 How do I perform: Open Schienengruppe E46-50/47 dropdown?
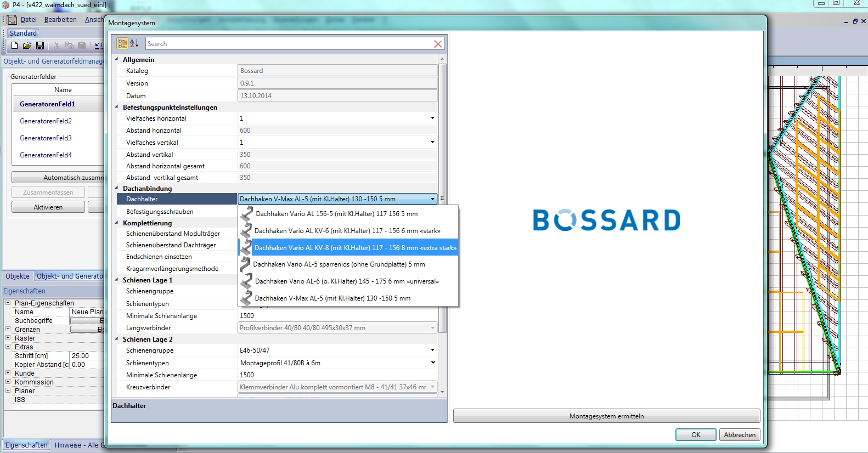click(432, 350)
